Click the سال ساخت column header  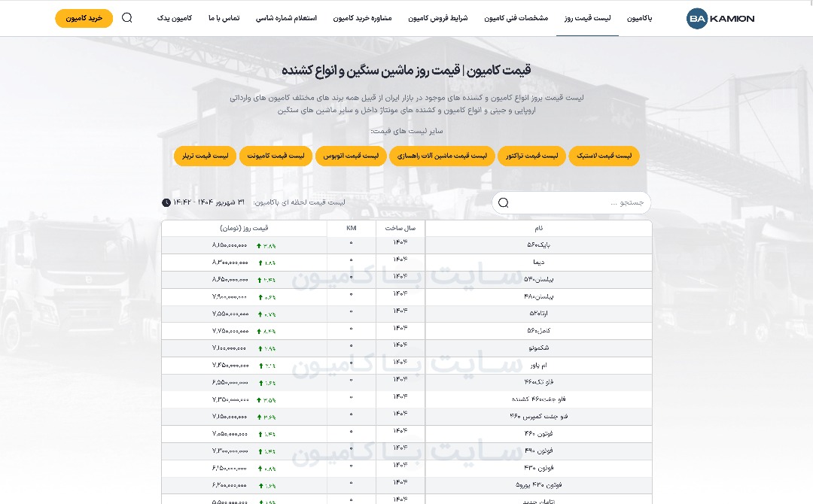click(x=400, y=228)
